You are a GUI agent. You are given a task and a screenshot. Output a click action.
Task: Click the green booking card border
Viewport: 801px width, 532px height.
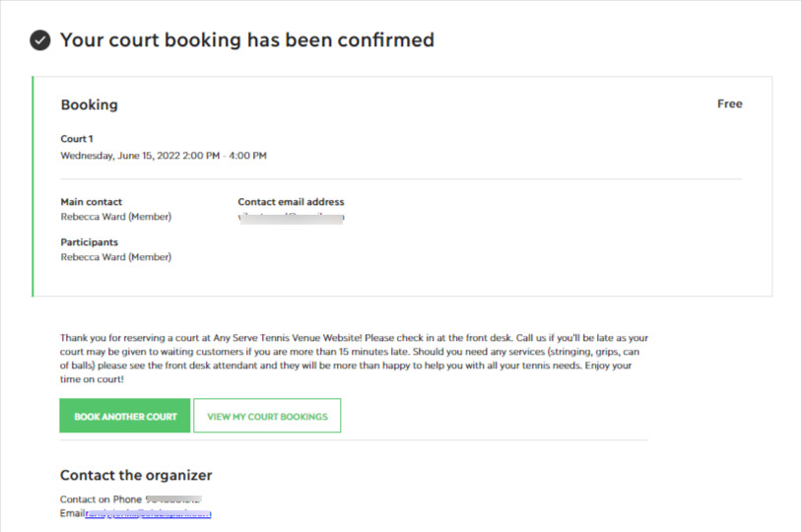[33, 186]
